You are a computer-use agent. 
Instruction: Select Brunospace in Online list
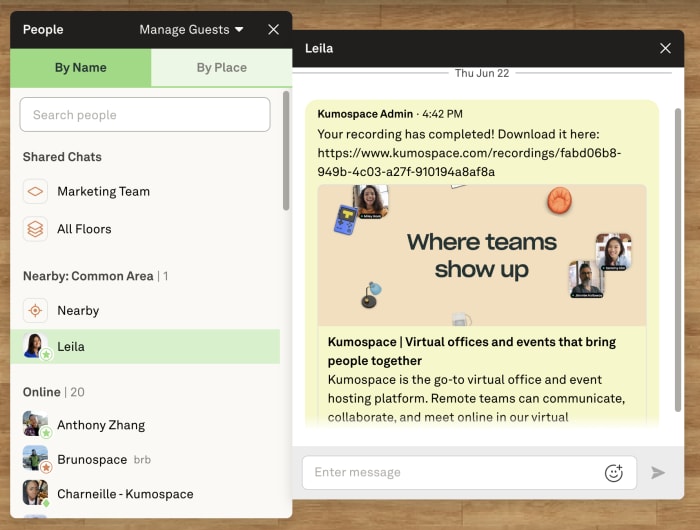click(x=145, y=459)
